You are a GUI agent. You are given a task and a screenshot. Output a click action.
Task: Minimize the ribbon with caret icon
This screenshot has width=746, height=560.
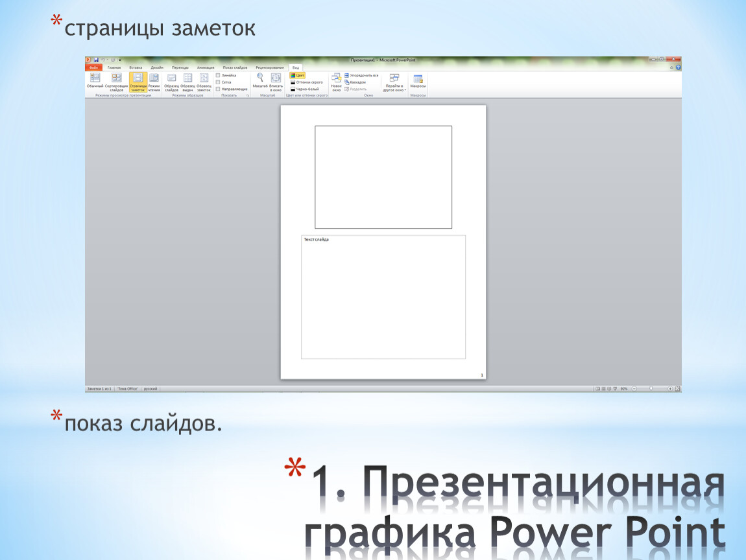672,67
